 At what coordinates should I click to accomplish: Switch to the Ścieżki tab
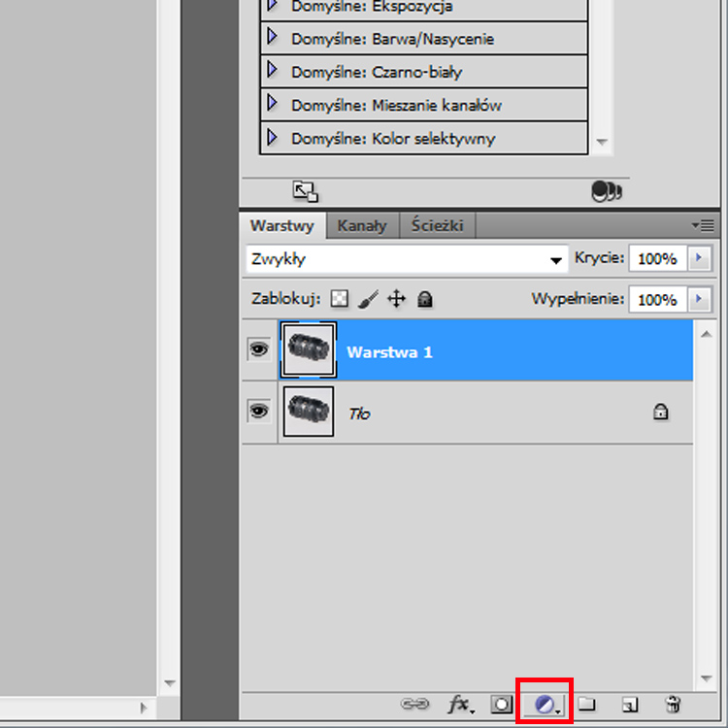pyautogui.click(x=437, y=225)
